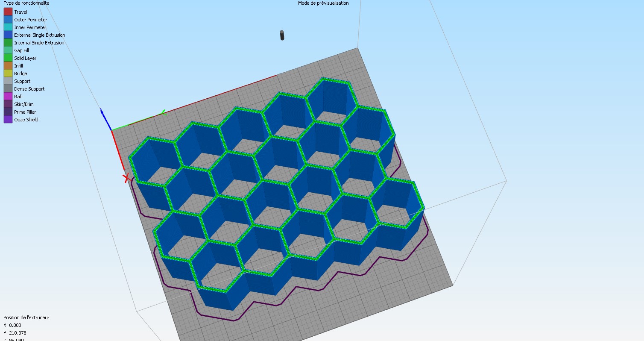This screenshot has width=644, height=341.
Task: Pick the Raft magenta swatch
Action: [8, 97]
